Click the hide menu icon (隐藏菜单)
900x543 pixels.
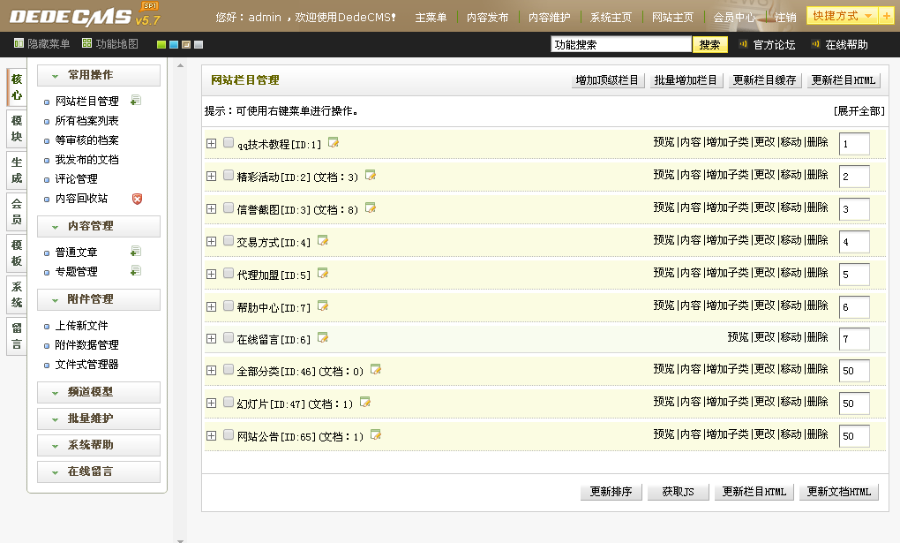19,44
